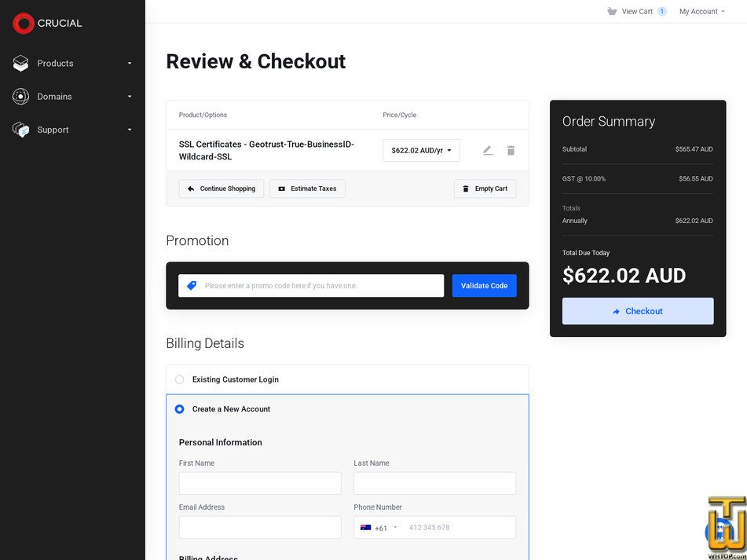Remove the SSL certificate with trash icon
This screenshot has width=747, height=560.
tap(511, 151)
